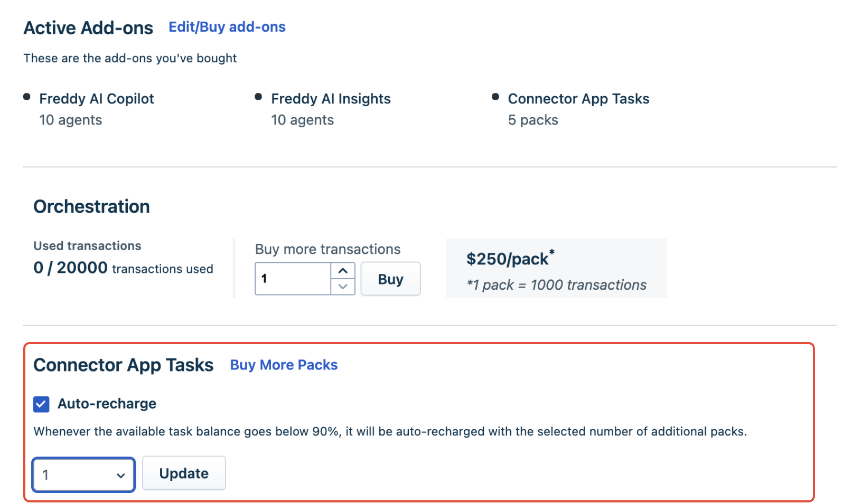Click the 'Used transactions' label
The image size is (862, 504).
(87, 245)
